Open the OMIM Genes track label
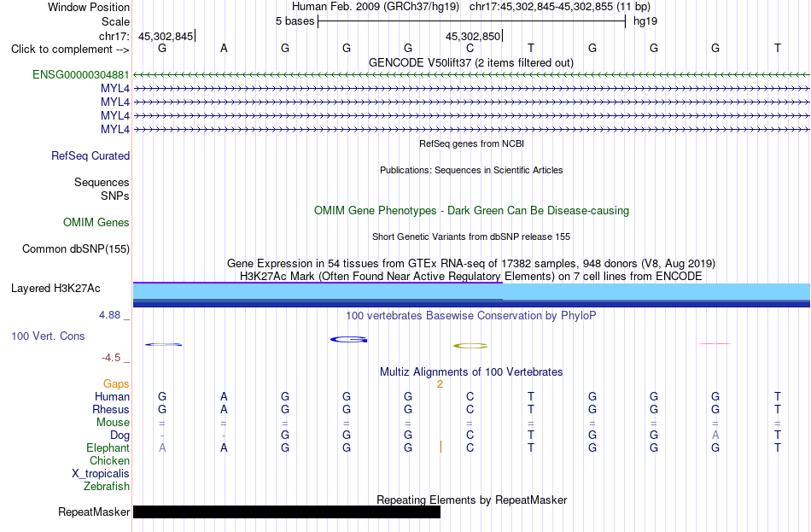The image size is (811, 532). (x=96, y=223)
